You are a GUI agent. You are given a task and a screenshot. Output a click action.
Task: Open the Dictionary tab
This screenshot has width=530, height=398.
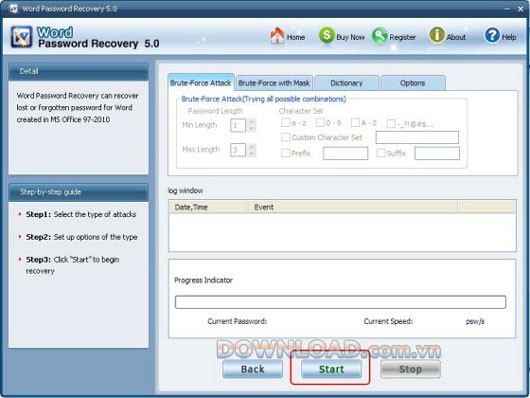coord(346,83)
